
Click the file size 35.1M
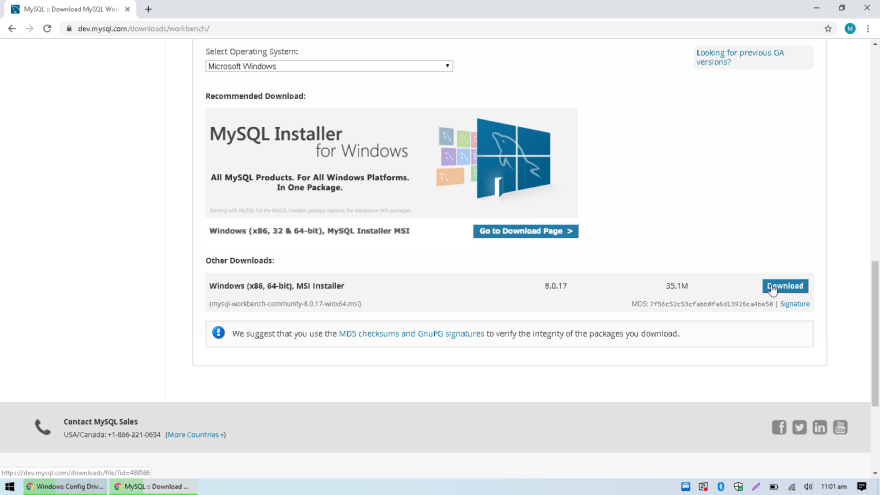[677, 286]
